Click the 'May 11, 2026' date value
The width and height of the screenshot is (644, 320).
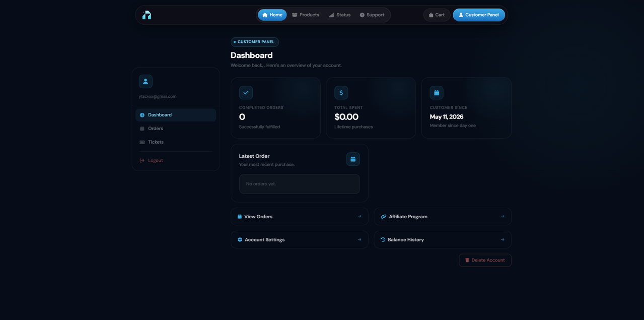(x=447, y=117)
